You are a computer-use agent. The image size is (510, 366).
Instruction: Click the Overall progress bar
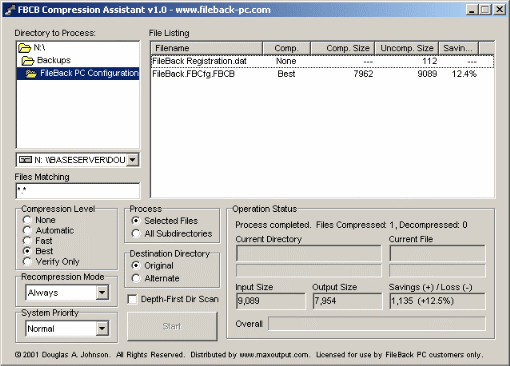pyautogui.click(x=377, y=324)
